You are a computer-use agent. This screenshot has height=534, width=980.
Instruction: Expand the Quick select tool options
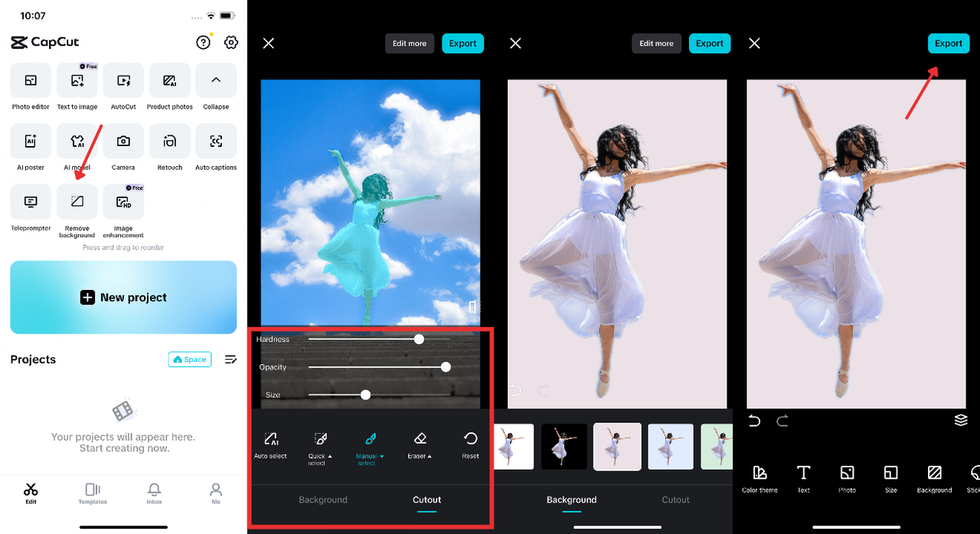pyautogui.click(x=319, y=448)
